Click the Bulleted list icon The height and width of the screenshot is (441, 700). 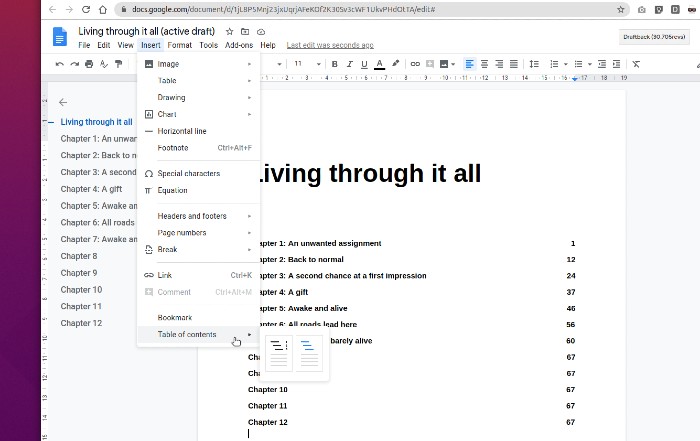pyautogui.click(x=578, y=64)
